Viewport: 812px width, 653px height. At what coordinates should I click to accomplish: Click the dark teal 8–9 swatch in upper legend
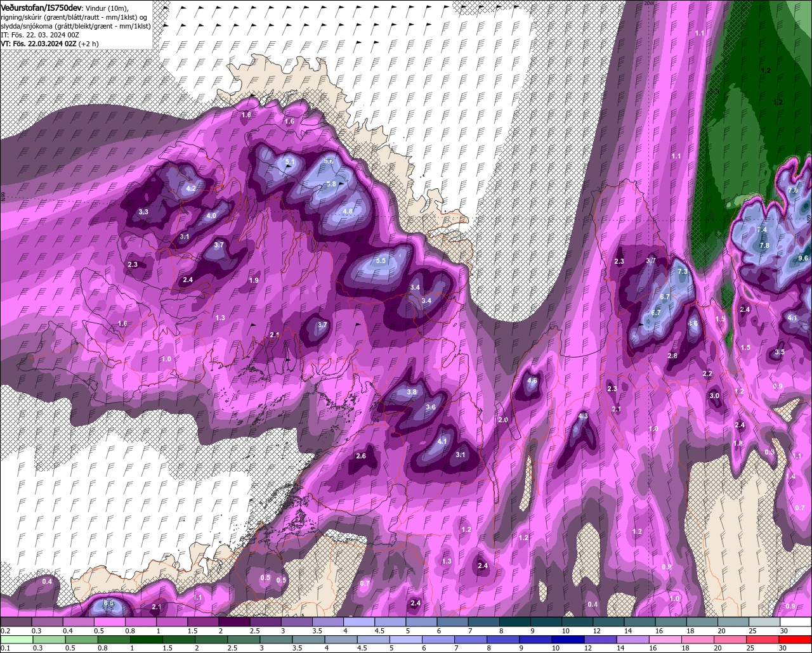[x=516, y=622]
